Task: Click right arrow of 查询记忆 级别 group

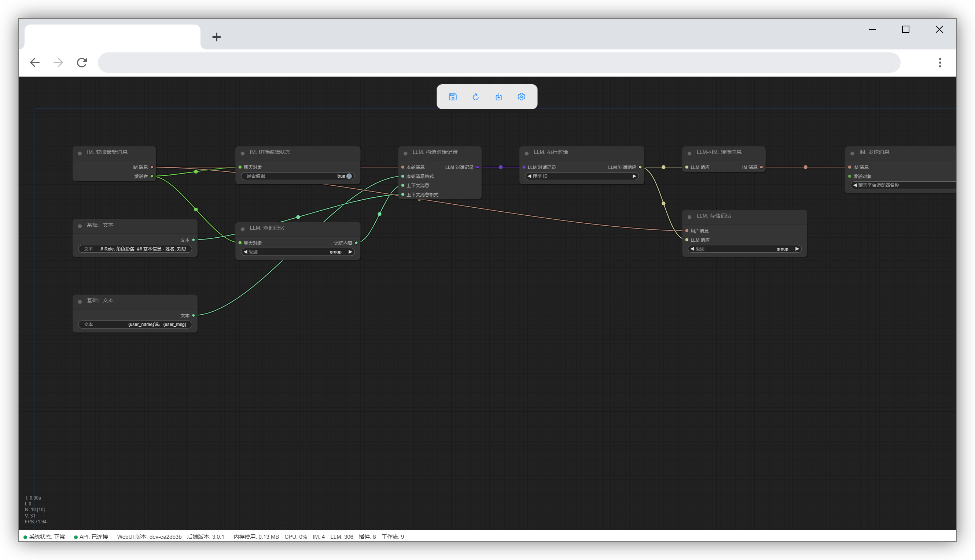Action: pyautogui.click(x=350, y=252)
